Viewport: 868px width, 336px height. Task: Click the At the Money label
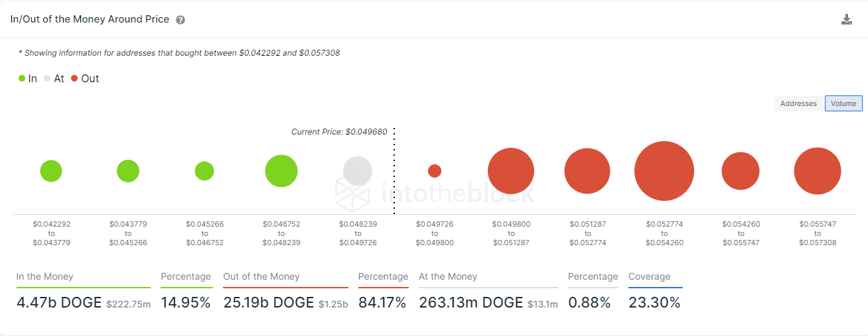point(448,276)
